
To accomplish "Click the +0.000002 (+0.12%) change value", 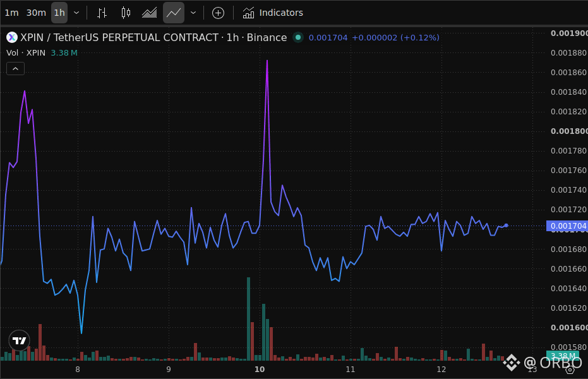I will [x=395, y=38].
